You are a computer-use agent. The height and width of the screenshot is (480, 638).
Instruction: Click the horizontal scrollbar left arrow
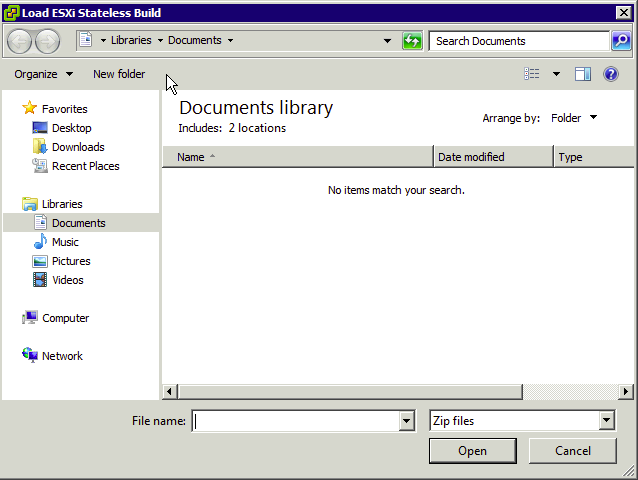pyautogui.click(x=170, y=392)
